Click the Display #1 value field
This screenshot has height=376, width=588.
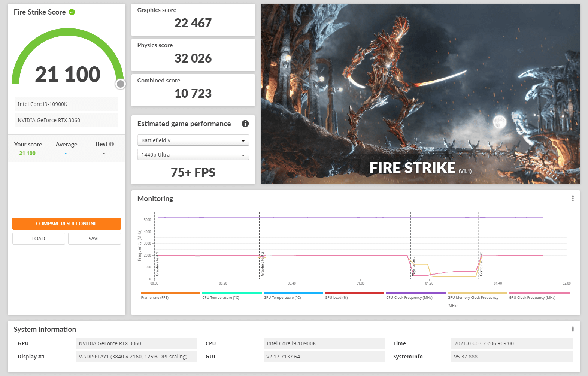(x=136, y=357)
